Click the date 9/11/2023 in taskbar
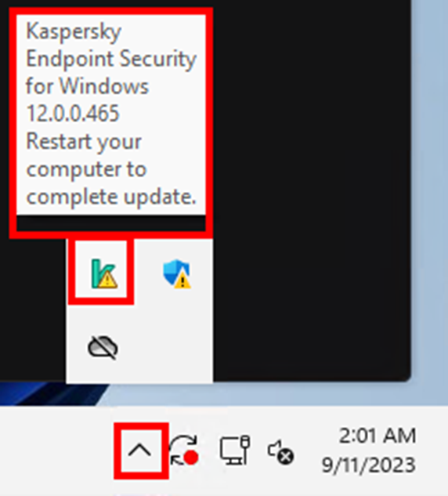 click(x=368, y=465)
